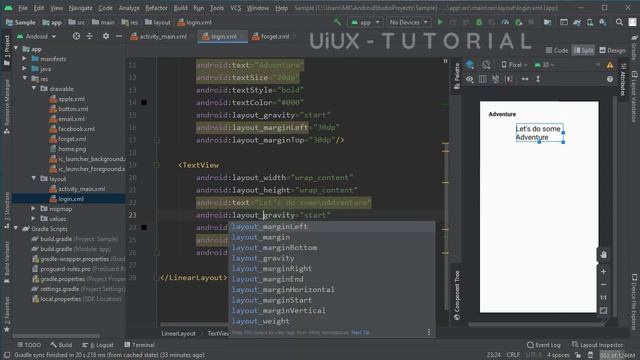
Task: Expand the values folder
Action: pyautogui.click(x=34, y=219)
